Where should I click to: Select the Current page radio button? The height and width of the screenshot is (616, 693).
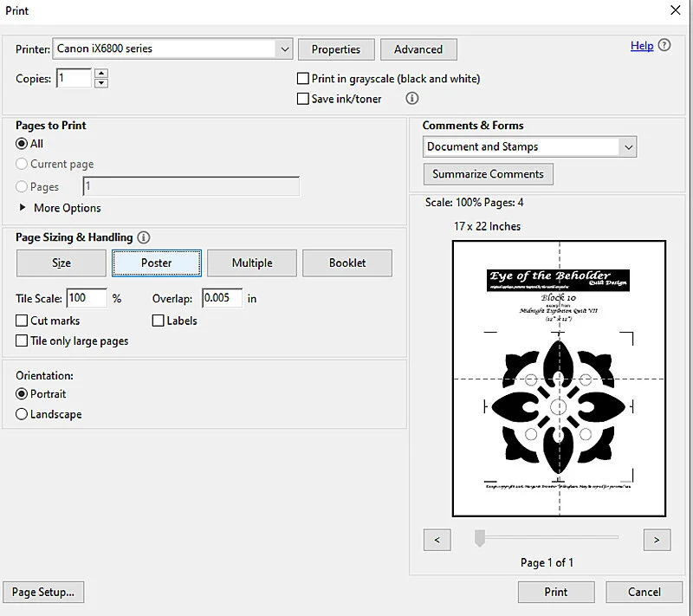(21, 164)
